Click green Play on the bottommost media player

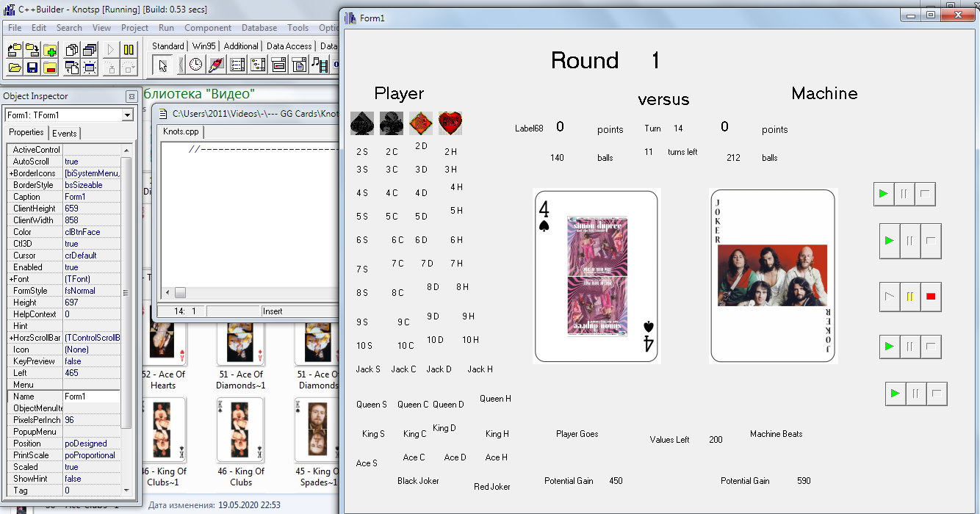[896, 394]
